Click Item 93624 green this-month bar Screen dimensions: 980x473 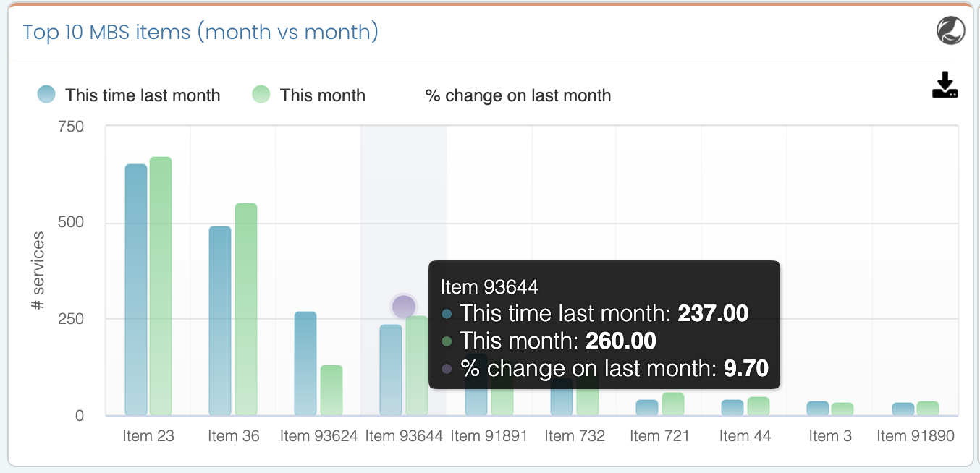(331, 390)
